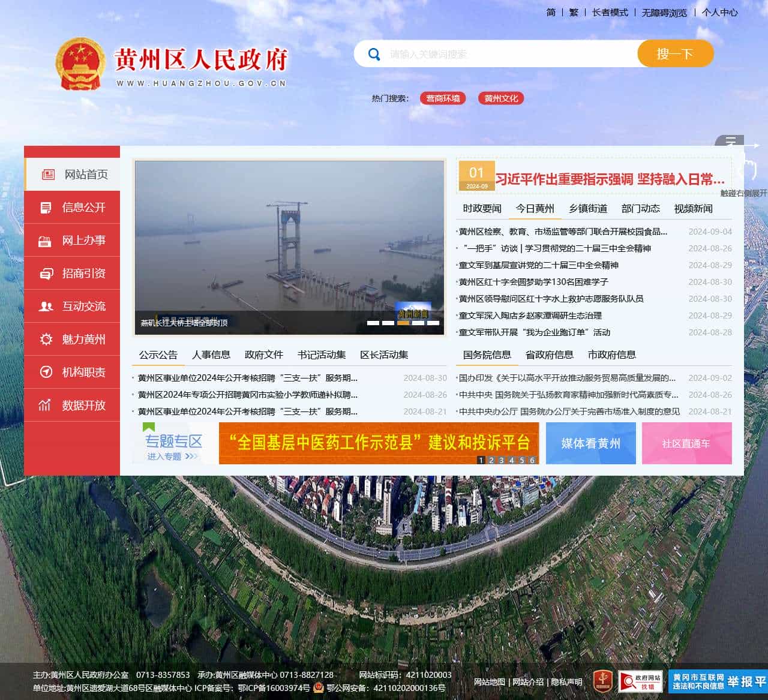The width and height of the screenshot is (768, 700).
Task: Click the red 党政机关 badge in footer
Action: point(602,681)
